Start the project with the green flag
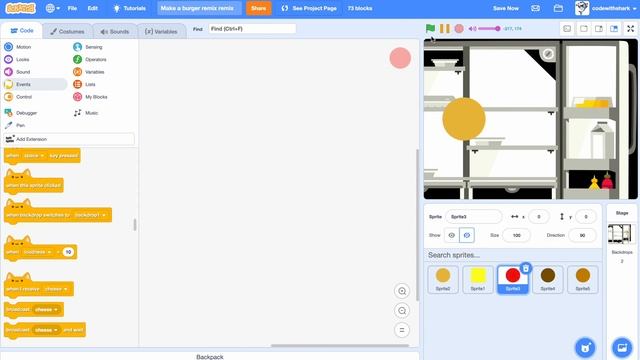Viewport: 640px width, 360px height. pos(430,29)
